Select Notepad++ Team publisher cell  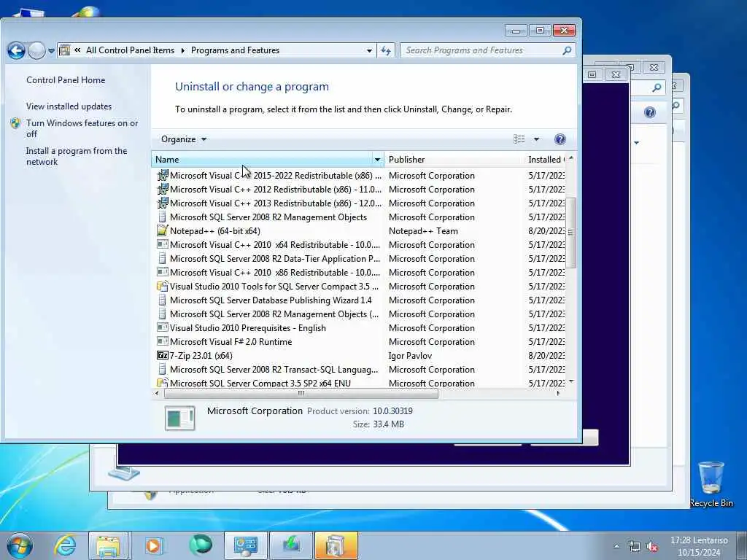(x=423, y=231)
